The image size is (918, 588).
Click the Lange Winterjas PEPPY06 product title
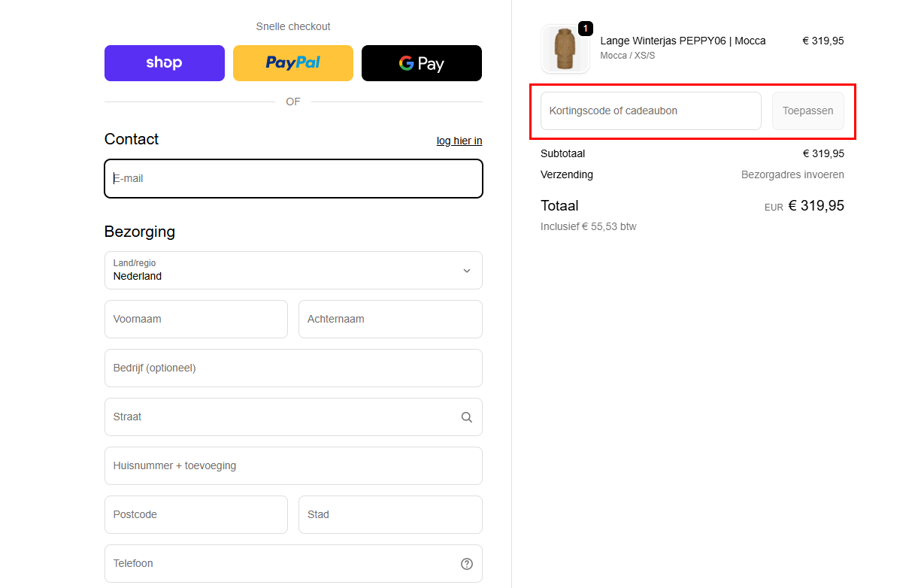click(682, 41)
